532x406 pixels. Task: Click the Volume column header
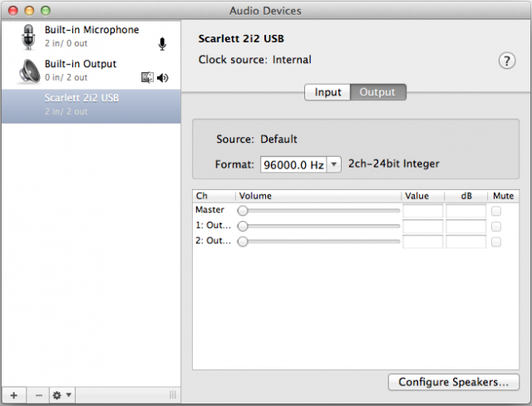pyautogui.click(x=318, y=196)
